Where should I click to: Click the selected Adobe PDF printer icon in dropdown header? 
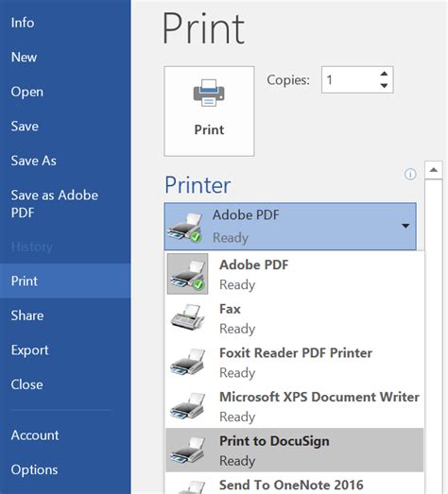(x=185, y=227)
